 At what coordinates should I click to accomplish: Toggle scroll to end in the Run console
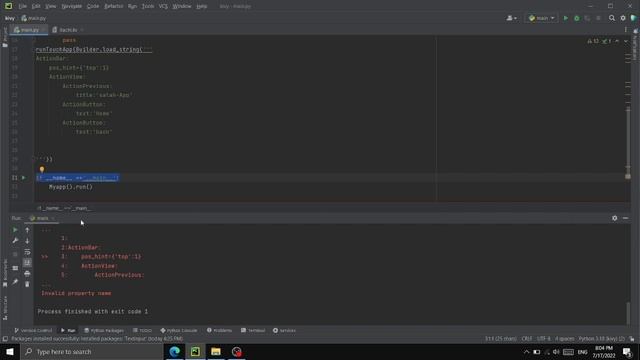pos(27,262)
